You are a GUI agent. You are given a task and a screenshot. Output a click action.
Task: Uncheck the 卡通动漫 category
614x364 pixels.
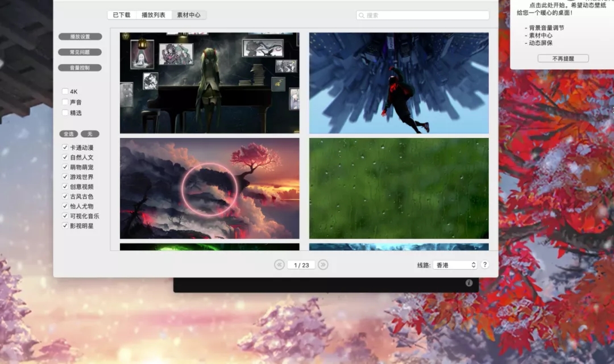click(x=65, y=148)
